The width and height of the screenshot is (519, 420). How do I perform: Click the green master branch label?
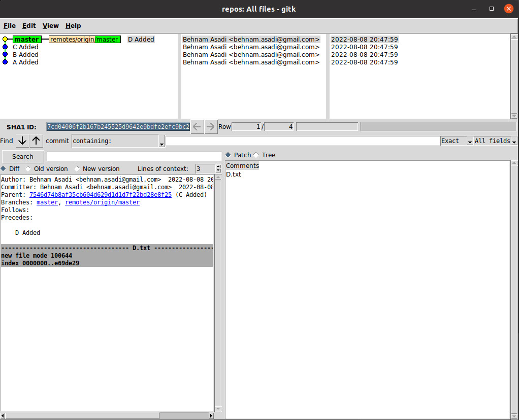click(x=27, y=40)
